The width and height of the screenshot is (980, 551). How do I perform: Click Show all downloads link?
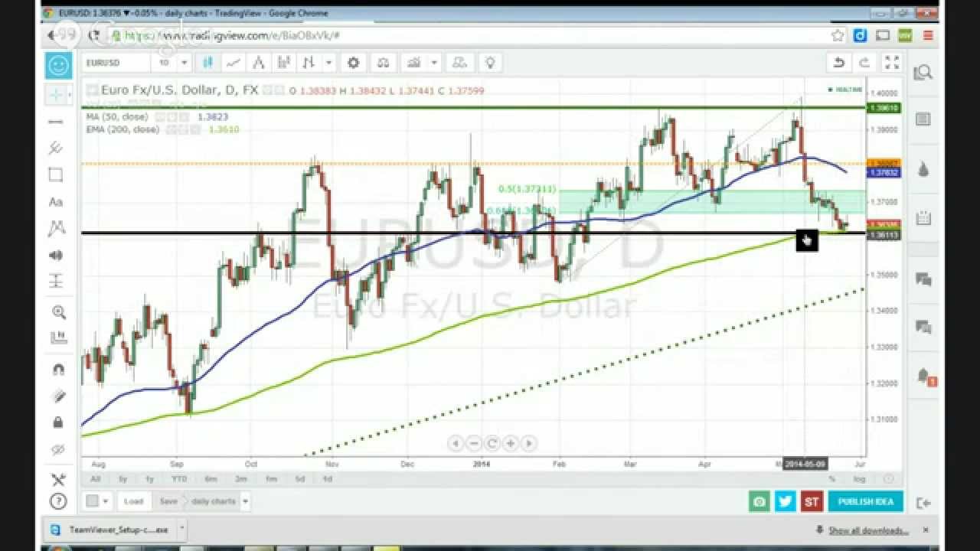pos(868,530)
